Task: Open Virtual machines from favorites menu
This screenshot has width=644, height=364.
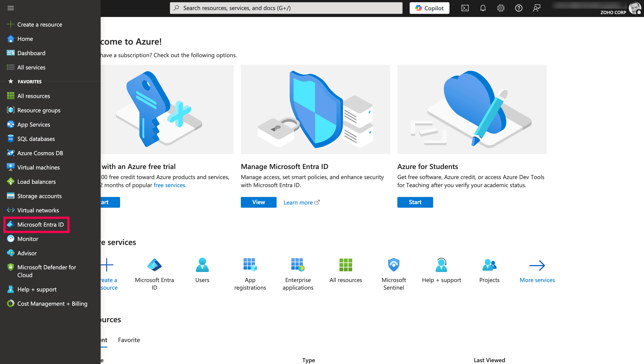Action: point(38,167)
